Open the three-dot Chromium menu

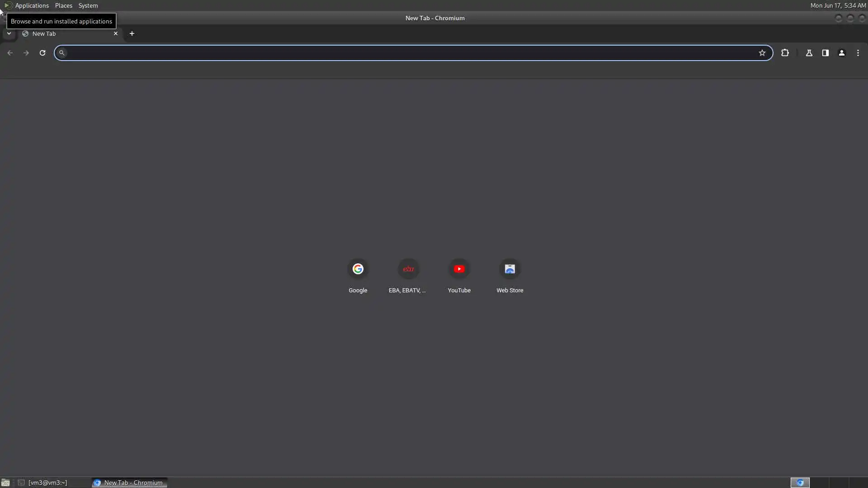coord(858,53)
